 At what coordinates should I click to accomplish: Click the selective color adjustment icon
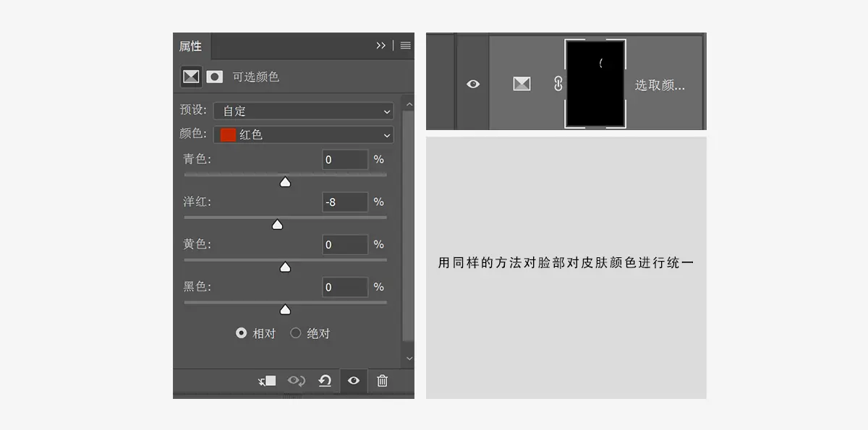191,77
